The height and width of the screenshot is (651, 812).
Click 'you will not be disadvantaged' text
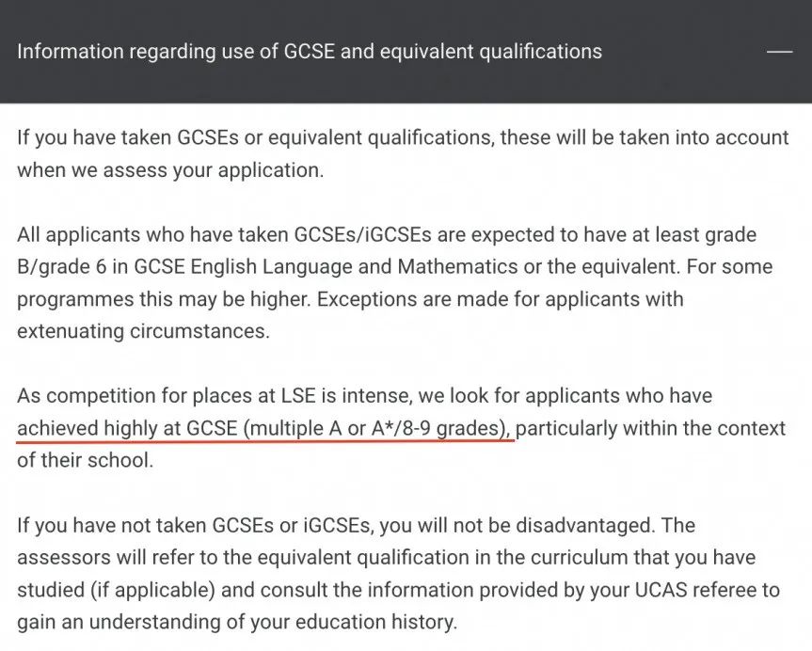pos(516,526)
